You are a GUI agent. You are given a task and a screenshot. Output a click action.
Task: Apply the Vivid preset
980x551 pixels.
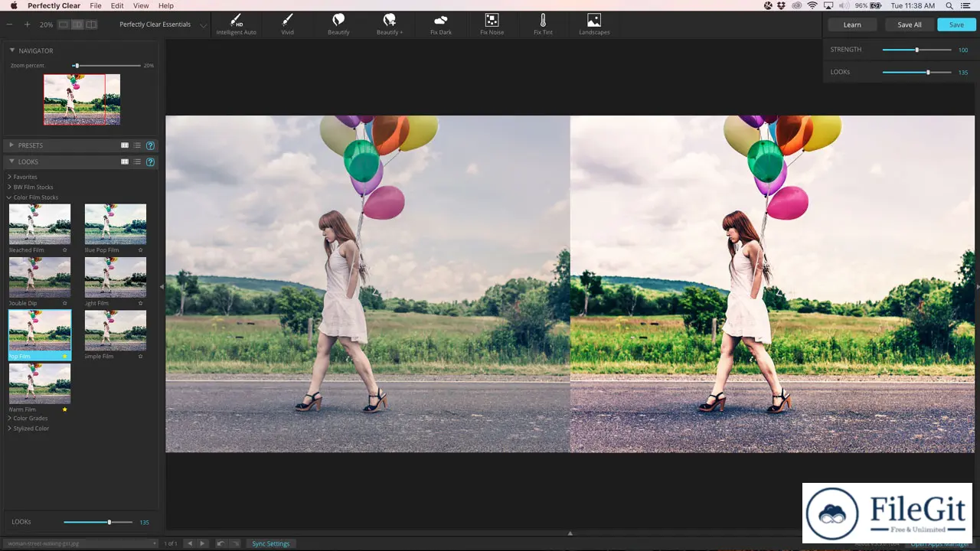pos(287,24)
